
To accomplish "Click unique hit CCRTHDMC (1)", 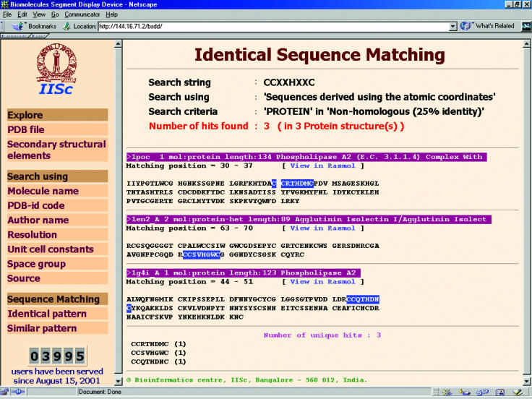I will [158, 344].
